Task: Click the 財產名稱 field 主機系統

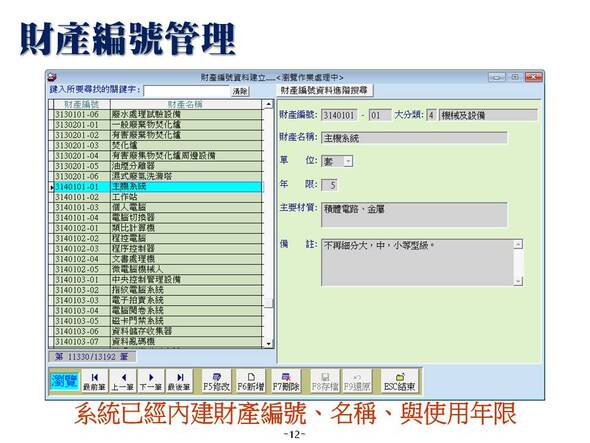Action: pos(414,138)
